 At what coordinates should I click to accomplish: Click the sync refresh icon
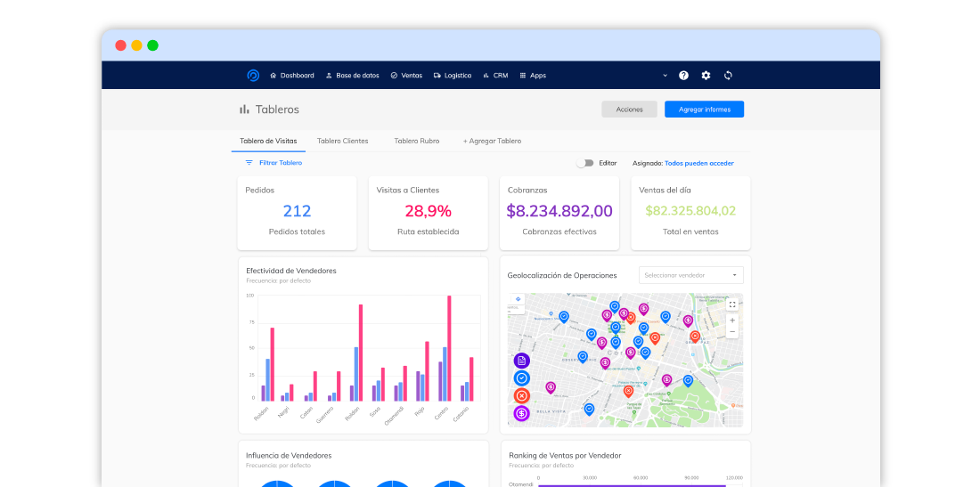728,76
